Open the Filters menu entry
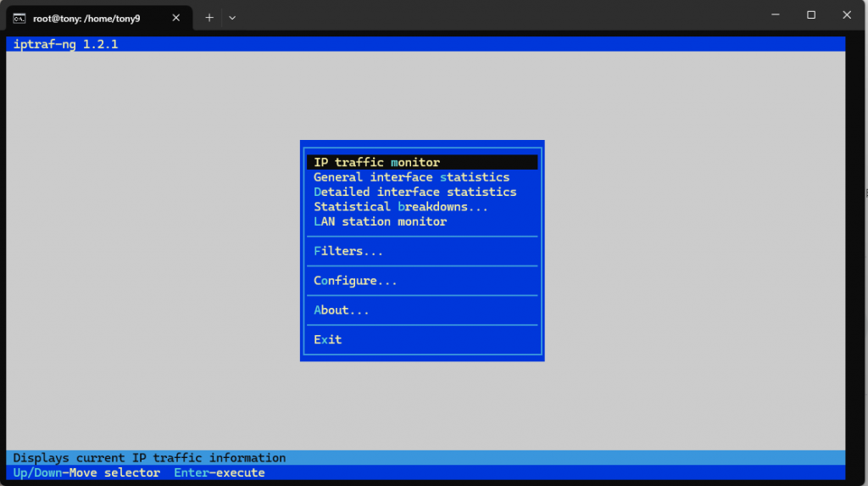Screen dimensions: 868x486 [422, 251]
